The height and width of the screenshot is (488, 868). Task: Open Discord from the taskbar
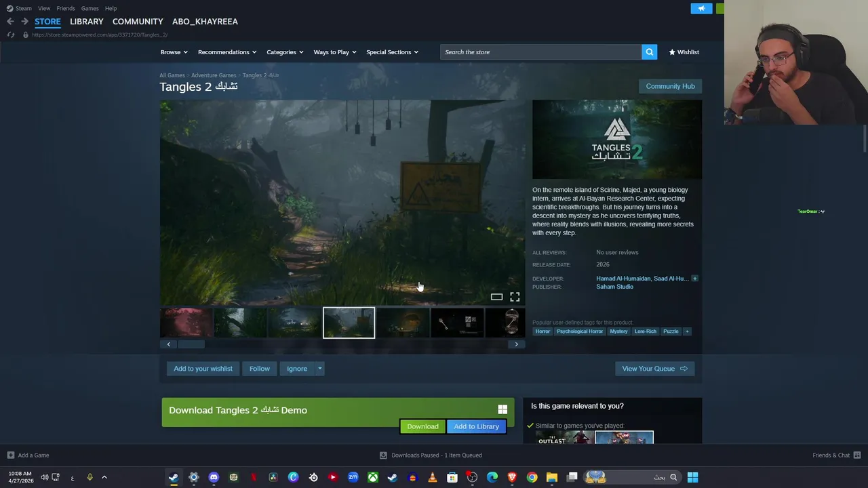coord(214,477)
